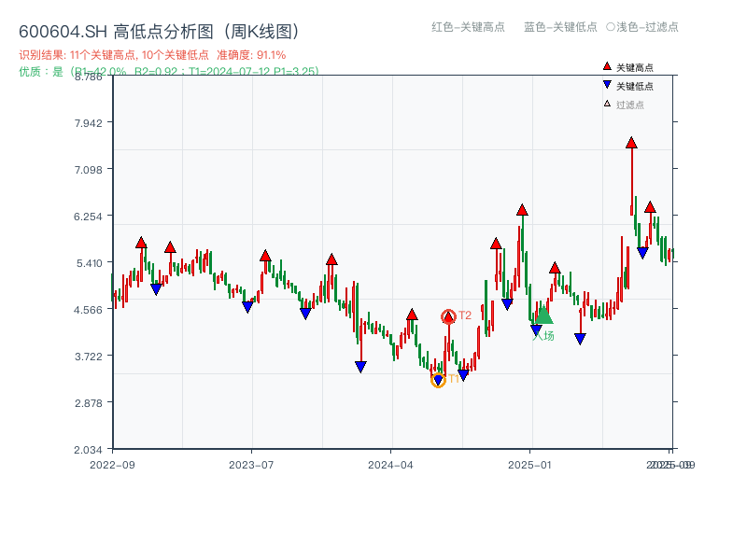Select the 周K线图 title label
Screen dimensions: 747x560
263,29
